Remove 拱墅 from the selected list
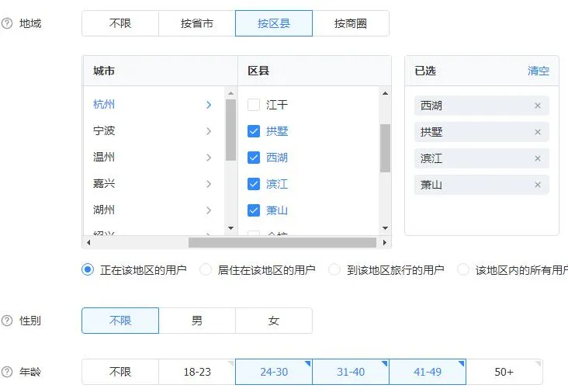The width and height of the screenshot is (568, 392). point(538,132)
